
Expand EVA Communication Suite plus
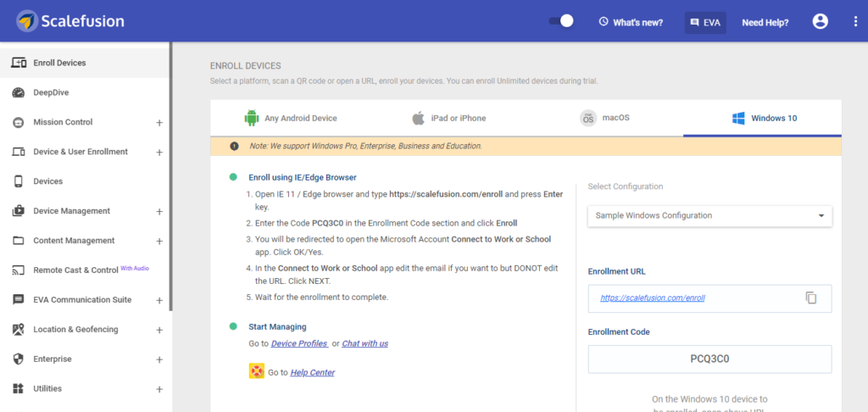coord(159,300)
